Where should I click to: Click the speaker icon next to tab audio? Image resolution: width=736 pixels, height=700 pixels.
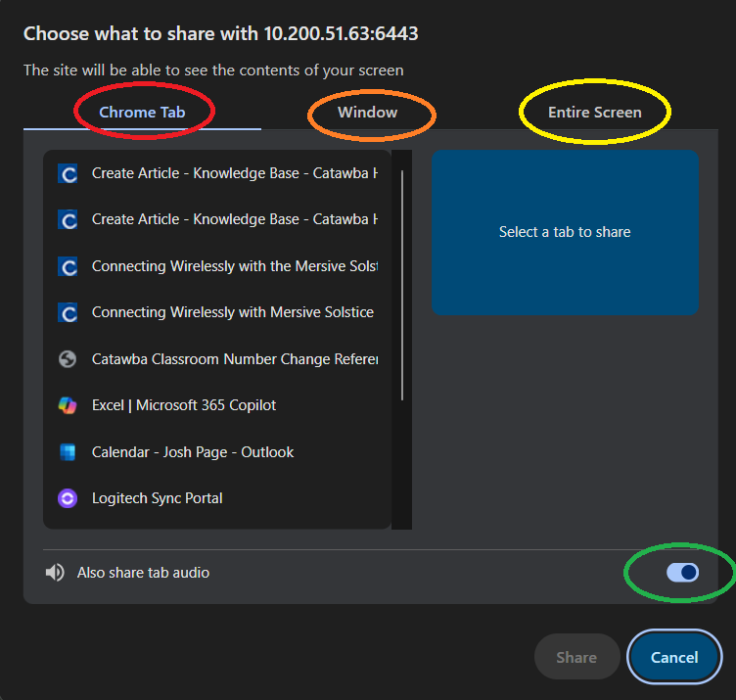[x=55, y=573]
